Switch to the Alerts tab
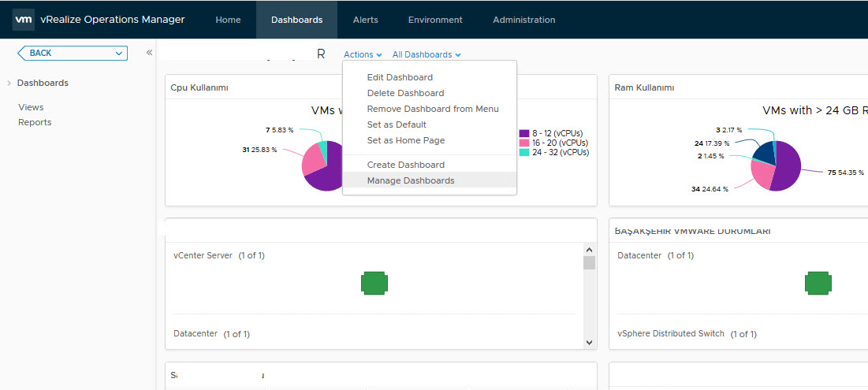The height and width of the screenshot is (390, 868). tap(365, 20)
